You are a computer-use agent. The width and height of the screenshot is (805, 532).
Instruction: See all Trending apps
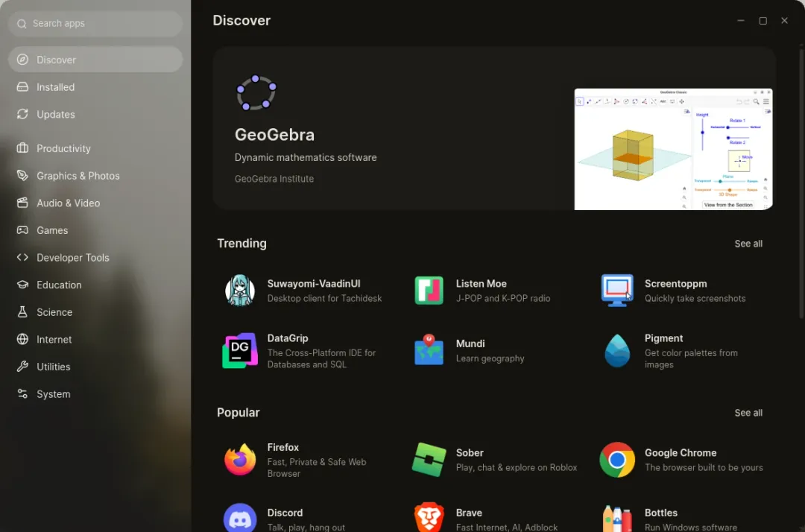(x=748, y=244)
